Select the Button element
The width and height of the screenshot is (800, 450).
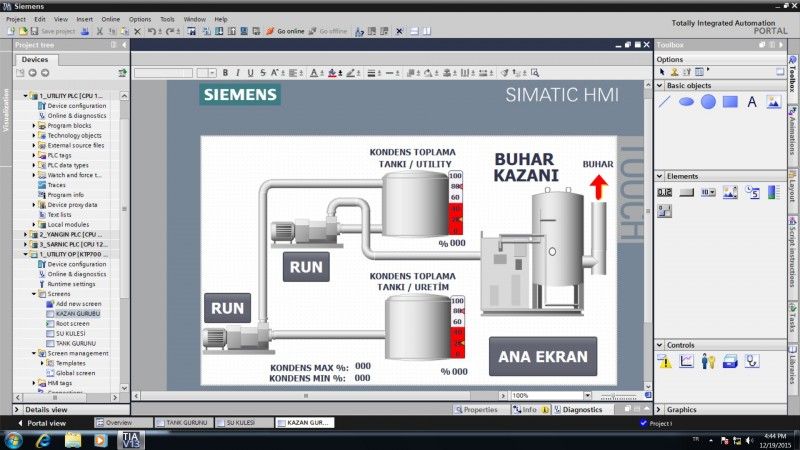pyautogui.click(x=686, y=192)
